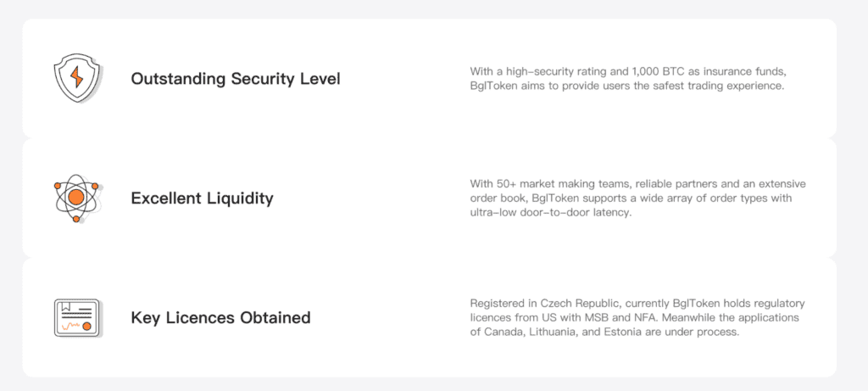Click the order book description line
This screenshot has width=868, height=391.
[631, 198]
